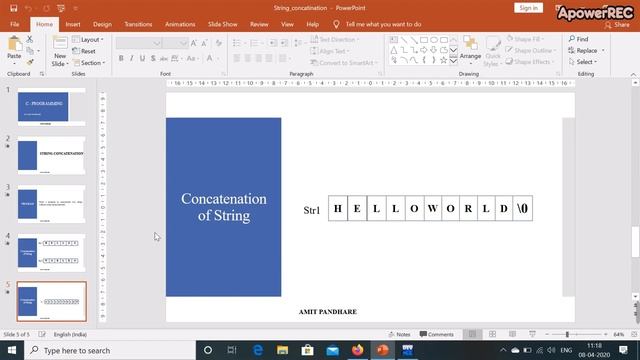Switch to the Animations tab
The width and height of the screenshot is (640, 360).
click(x=180, y=24)
